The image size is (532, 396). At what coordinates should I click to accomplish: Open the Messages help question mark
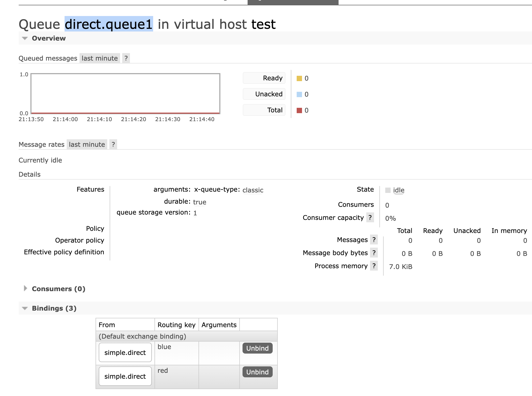(374, 240)
